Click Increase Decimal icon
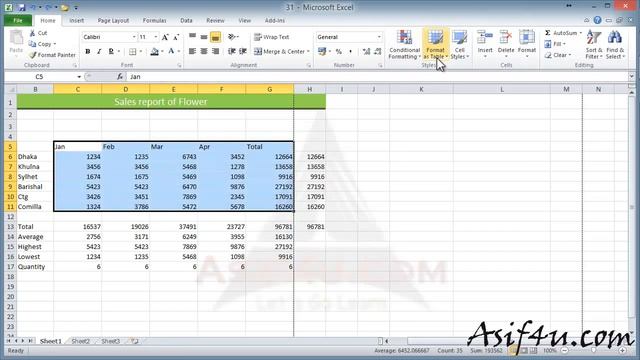The width and height of the screenshot is (640, 360). [366, 51]
